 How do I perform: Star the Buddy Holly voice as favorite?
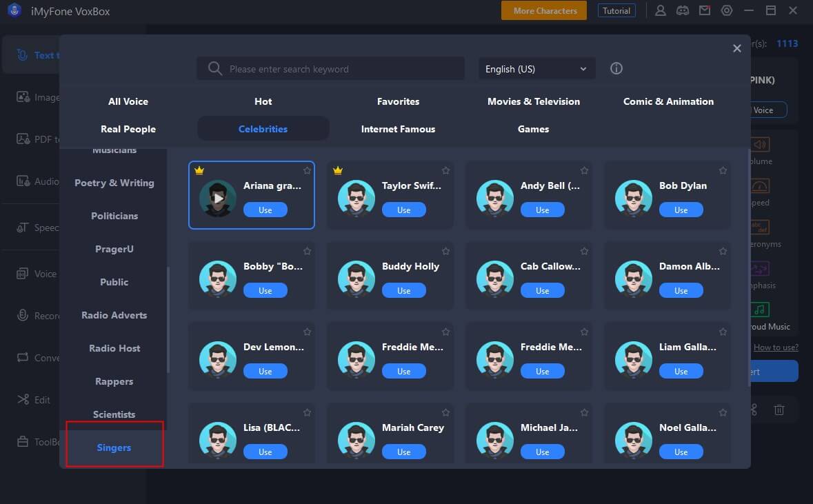click(445, 251)
